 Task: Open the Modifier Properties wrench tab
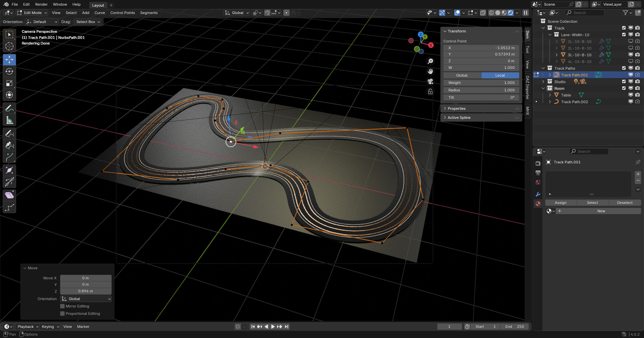point(538,194)
